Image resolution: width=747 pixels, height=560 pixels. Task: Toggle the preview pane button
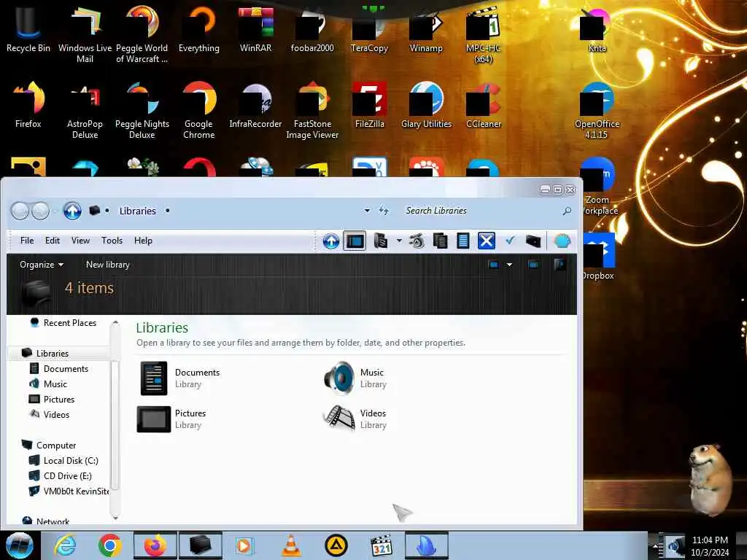tap(533, 264)
